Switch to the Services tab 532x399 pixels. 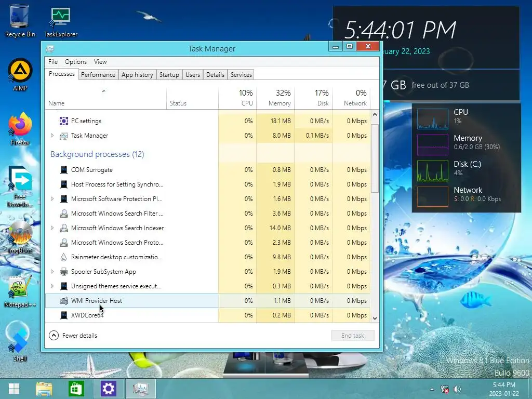tap(241, 75)
